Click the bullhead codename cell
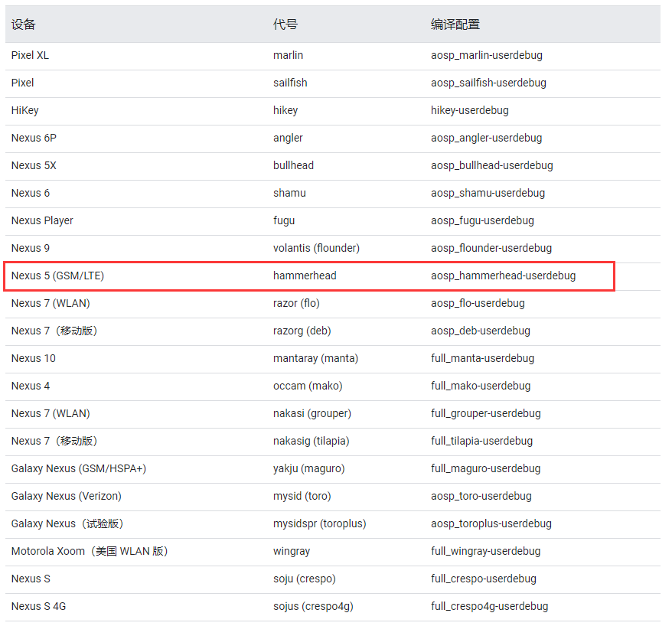Screen dimensions: 672x626 294,165
